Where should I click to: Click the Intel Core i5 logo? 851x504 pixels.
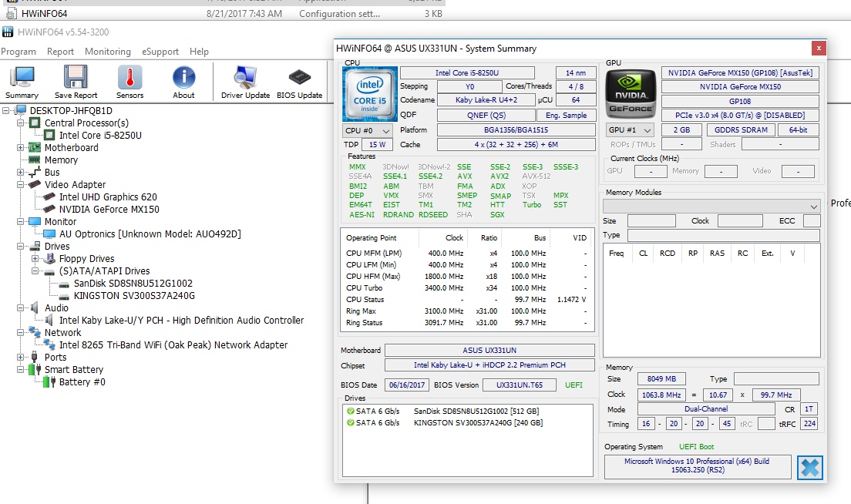tap(369, 94)
